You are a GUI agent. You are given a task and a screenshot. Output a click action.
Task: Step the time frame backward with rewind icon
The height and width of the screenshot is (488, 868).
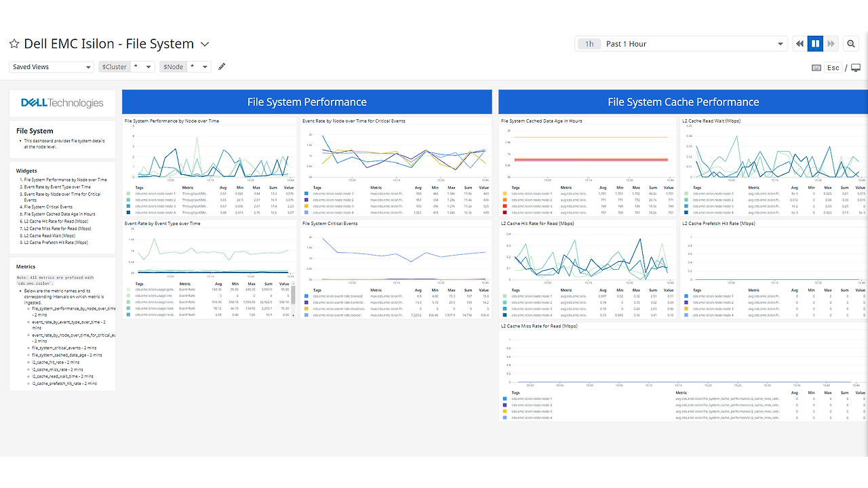tap(800, 44)
